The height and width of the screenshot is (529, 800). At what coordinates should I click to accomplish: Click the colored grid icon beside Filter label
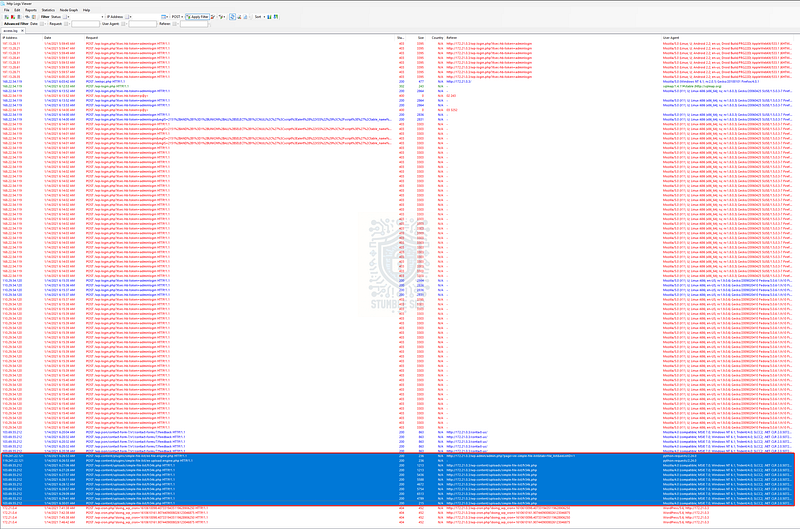pos(34,17)
